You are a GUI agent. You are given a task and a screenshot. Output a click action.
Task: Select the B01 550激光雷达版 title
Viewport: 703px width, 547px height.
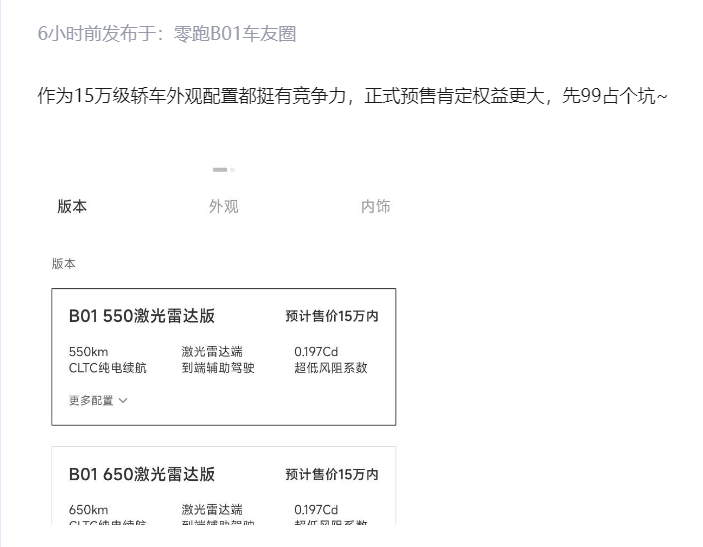[x=142, y=316]
